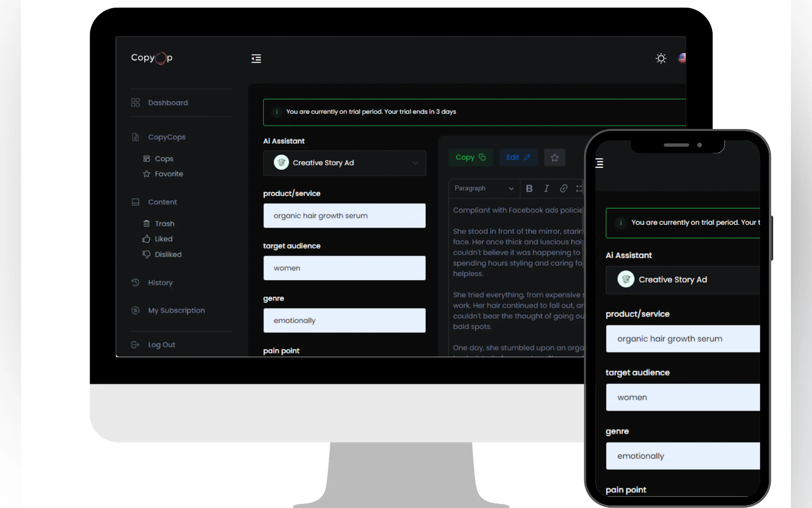Toggle italic formatting in editor toolbar
Screen dimensions: 812x508
(546, 188)
